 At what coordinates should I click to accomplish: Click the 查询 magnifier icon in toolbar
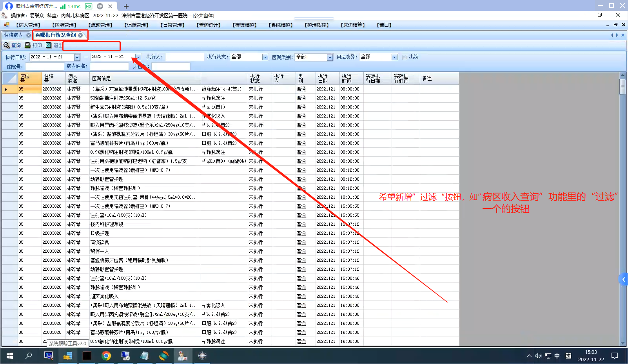tap(7, 45)
